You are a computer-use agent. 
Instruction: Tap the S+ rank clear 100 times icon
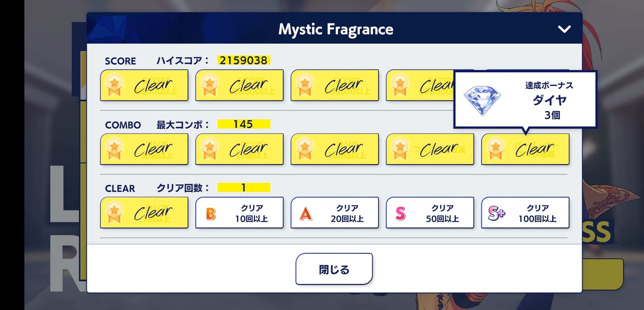tap(496, 213)
